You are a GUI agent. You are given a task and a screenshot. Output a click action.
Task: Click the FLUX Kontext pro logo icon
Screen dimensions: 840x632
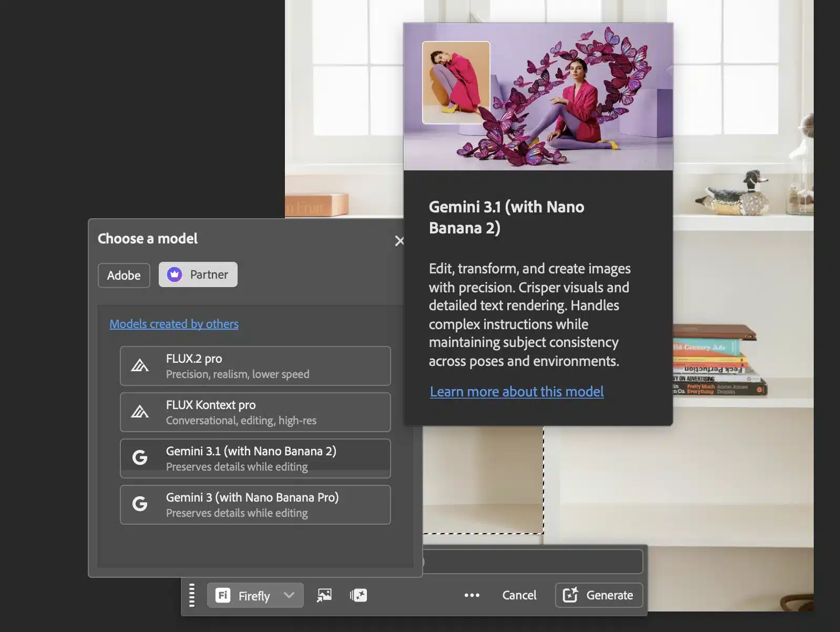point(140,411)
